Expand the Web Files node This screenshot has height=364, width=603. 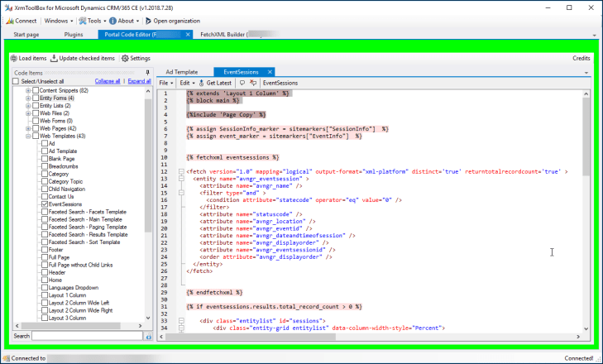tap(28, 113)
